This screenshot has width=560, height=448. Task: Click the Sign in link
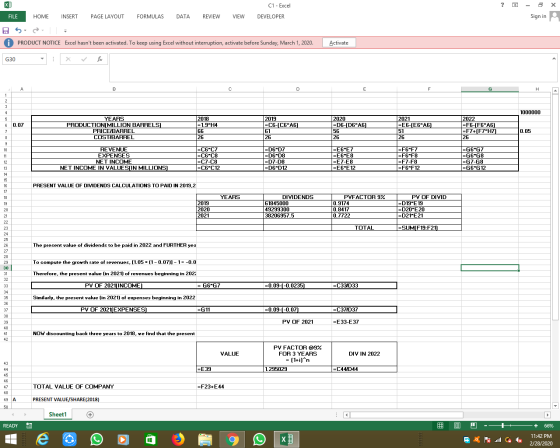click(x=538, y=16)
